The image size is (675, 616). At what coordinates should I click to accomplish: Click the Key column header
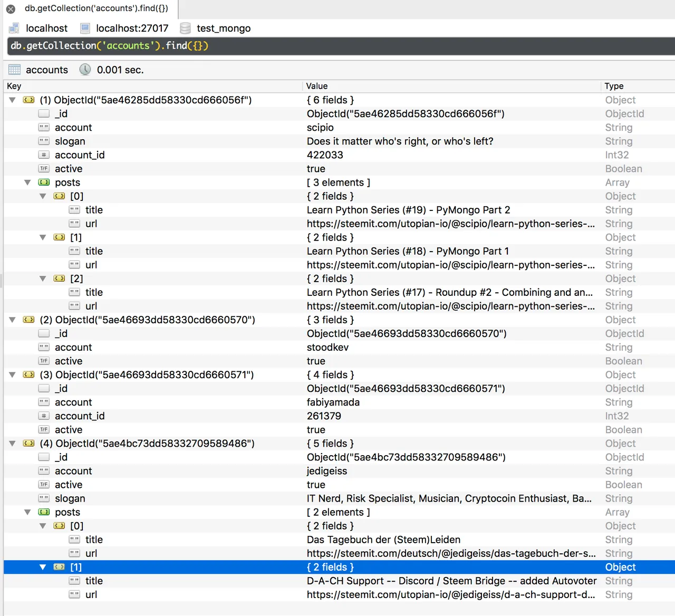(153, 86)
